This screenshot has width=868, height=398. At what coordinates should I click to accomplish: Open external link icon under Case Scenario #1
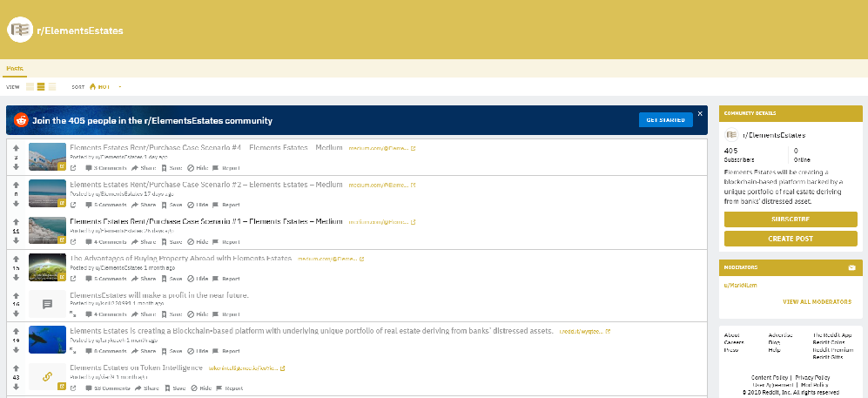(73, 242)
